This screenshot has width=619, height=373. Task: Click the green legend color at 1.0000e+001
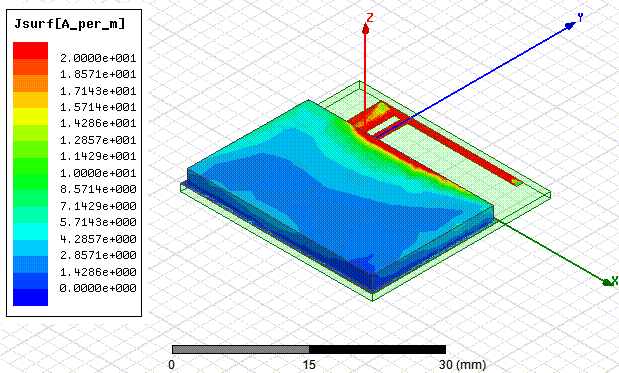30,166
